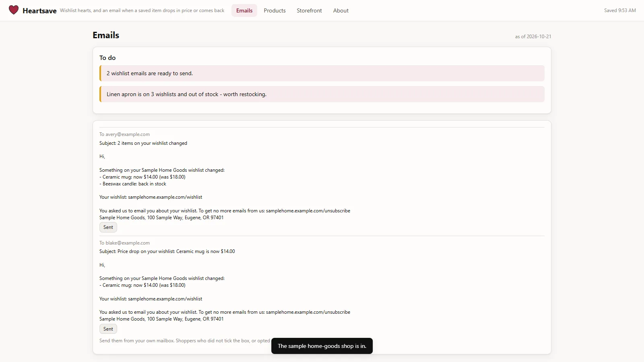Switch to the Products tab
The width and height of the screenshot is (644, 362).
[275, 10]
